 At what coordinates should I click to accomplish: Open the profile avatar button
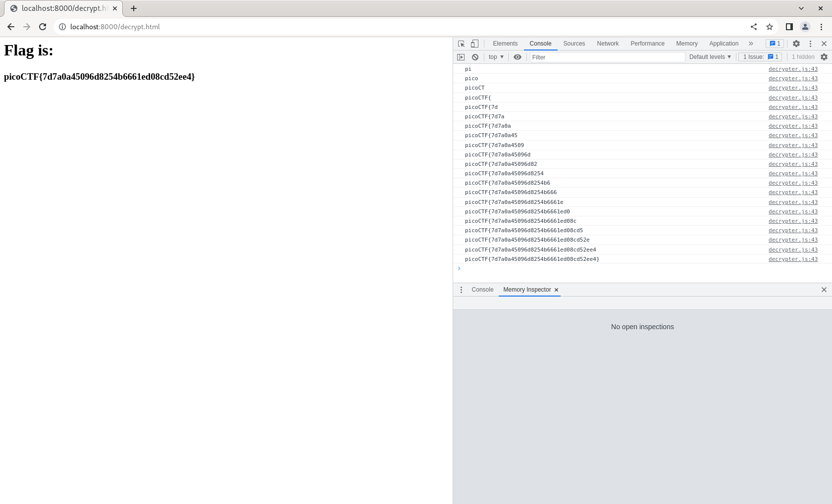(805, 27)
